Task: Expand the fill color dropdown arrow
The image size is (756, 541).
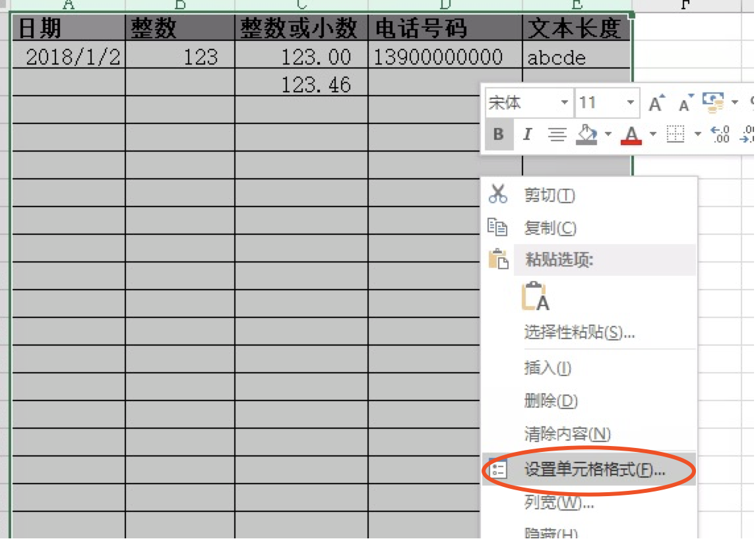Action: (608, 134)
